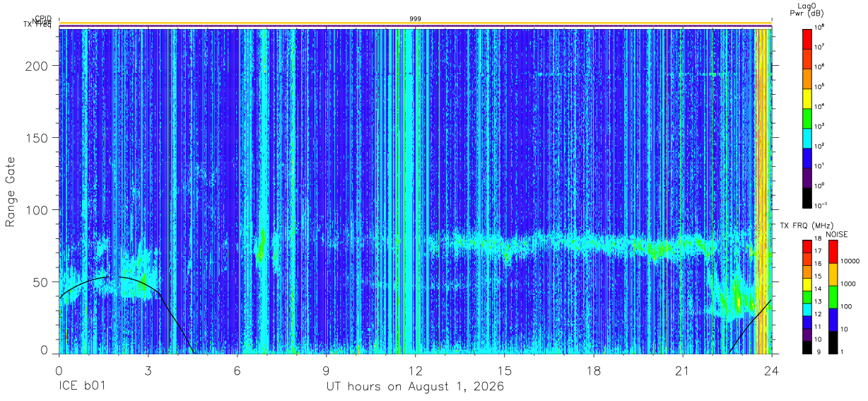The width and height of the screenshot is (868, 401).
Task: Click the '6' tick on UT hours axis
Action: point(237,371)
